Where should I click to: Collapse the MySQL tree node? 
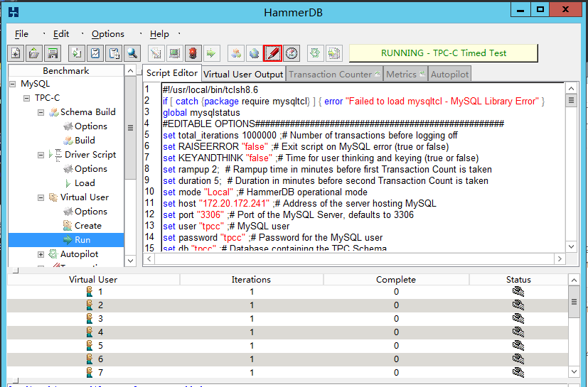14,84
